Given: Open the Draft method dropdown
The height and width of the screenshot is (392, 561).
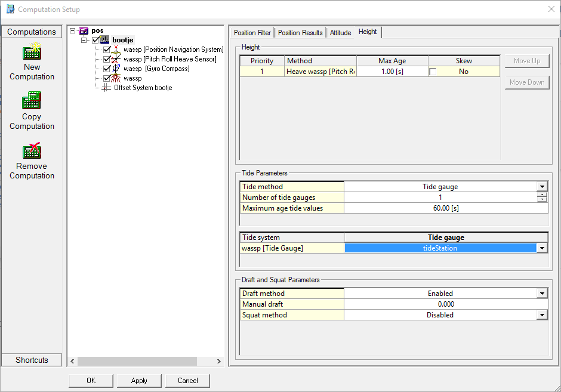Looking at the screenshot, I should (x=542, y=294).
